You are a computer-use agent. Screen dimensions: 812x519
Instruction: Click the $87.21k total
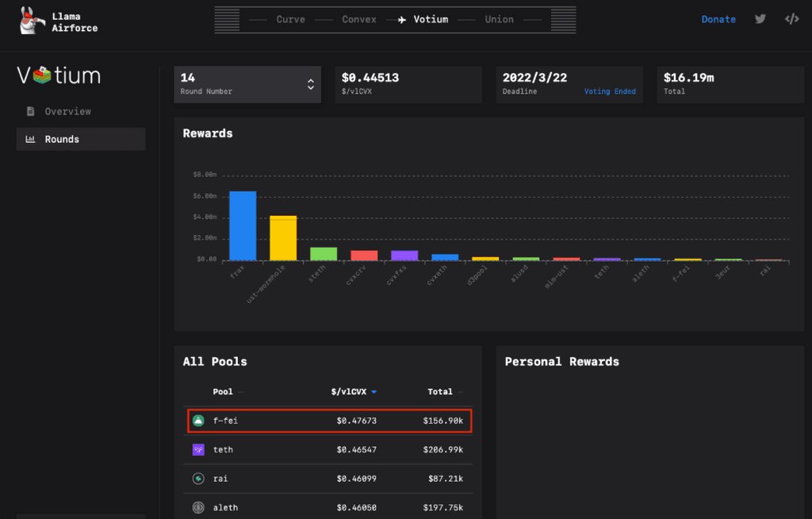pos(446,479)
